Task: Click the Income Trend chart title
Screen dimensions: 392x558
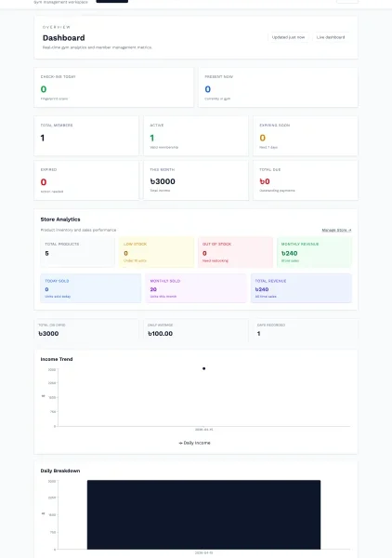Action: pos(57,359)
